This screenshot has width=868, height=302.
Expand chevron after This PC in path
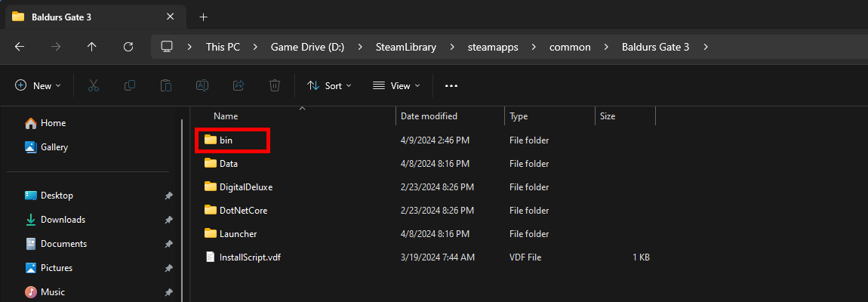[255, 47]
